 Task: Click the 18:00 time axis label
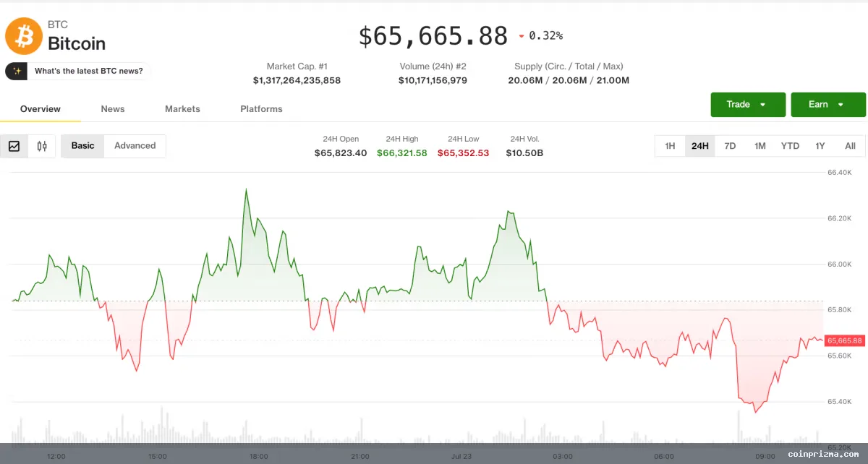tap(258, 457)
